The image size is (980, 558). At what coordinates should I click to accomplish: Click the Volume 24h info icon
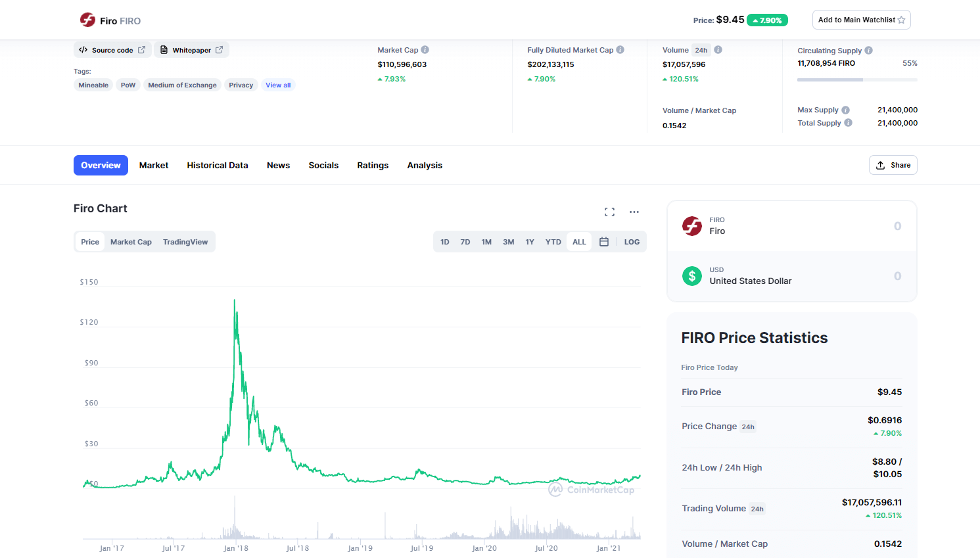click(718, 49)
